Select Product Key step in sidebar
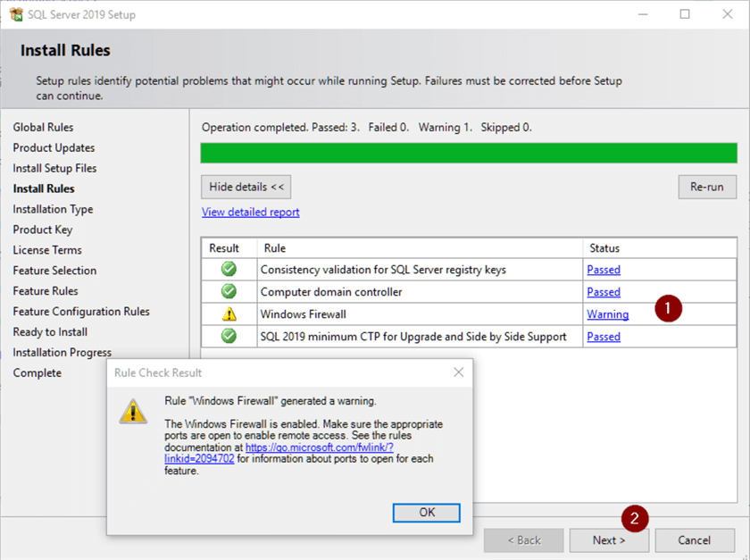The height and width of the screenshot is (560, 750). (43, 230)
